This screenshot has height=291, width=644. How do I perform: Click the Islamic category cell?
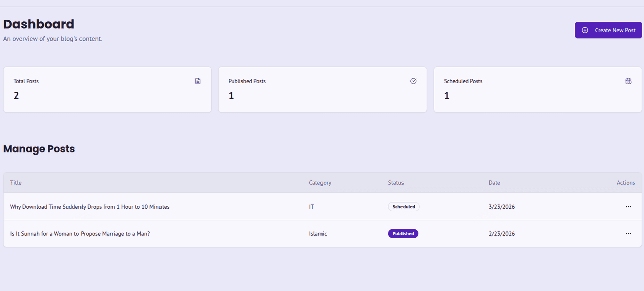[318, 234]
